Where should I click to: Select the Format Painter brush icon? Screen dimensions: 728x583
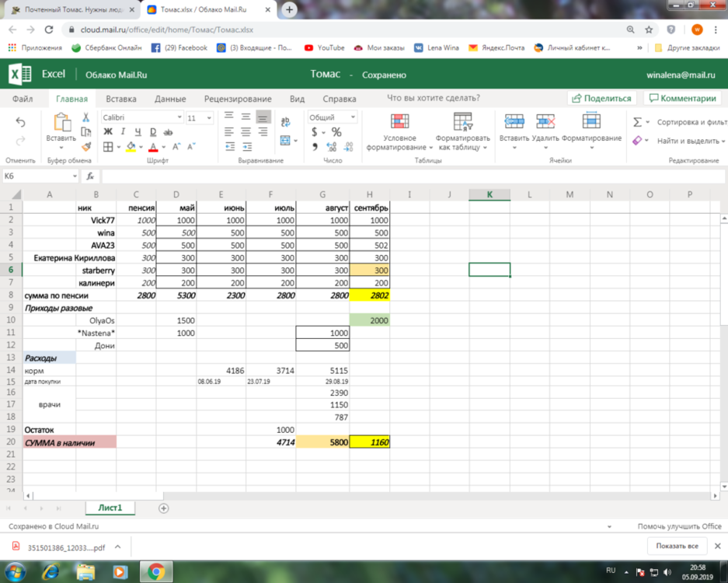click(x=85, y=146)
